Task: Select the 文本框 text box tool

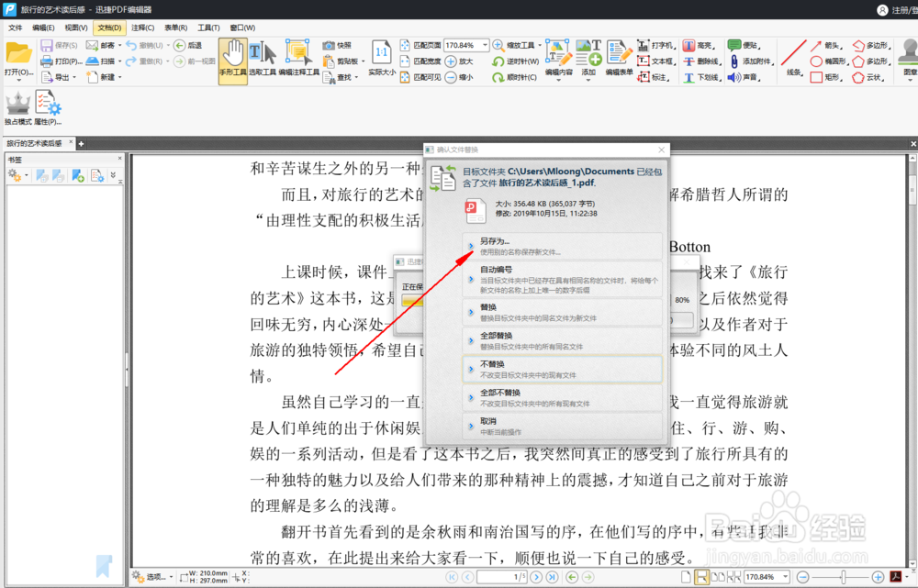Action: click(x=656, y=61)
